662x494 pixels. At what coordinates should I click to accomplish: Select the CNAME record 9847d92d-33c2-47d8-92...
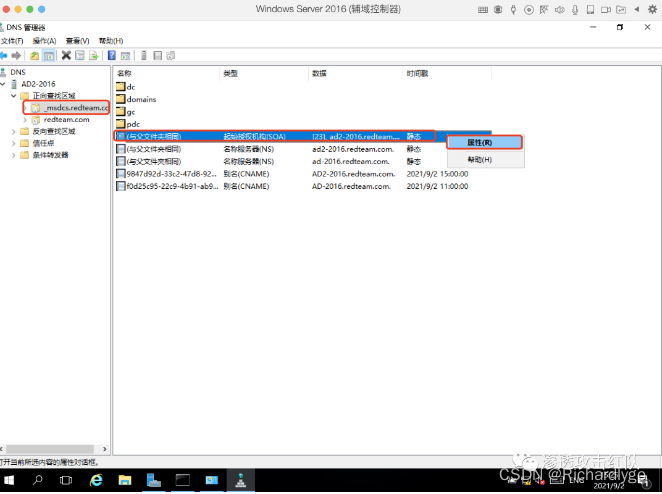tap(303, 174)
